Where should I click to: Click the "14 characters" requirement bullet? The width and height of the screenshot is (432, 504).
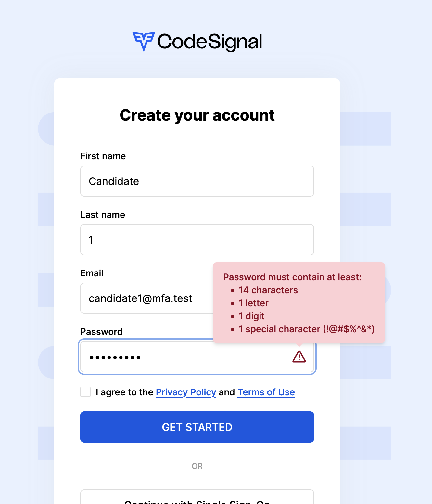pyautogui.click(x=268, y=290)
